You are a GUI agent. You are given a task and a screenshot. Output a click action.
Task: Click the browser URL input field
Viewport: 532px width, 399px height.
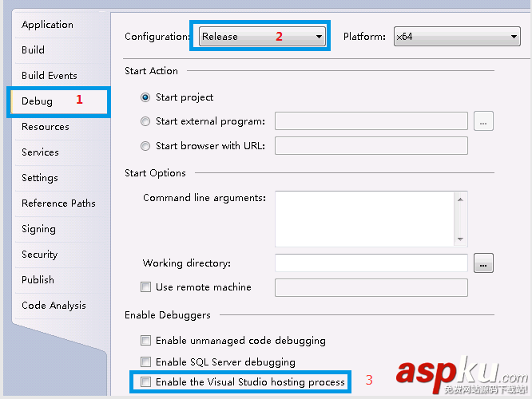coord(371,146)
